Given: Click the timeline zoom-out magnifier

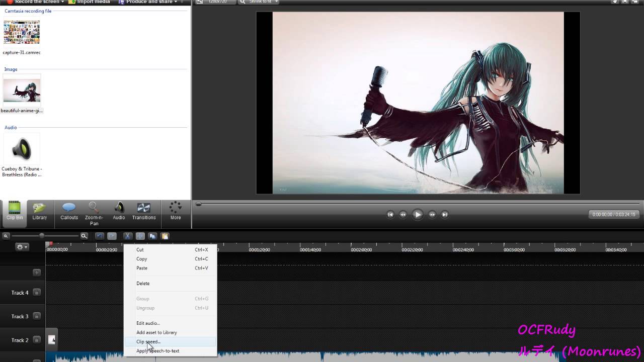Looking at the screenshot, I should (x=6, y=236).
